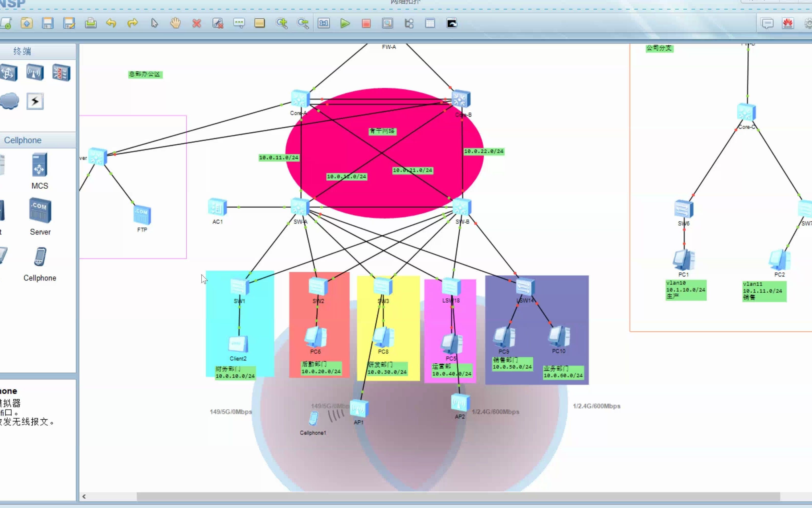
Task: Click the Save As icon with pencil
Action: (x=69, y=23)
